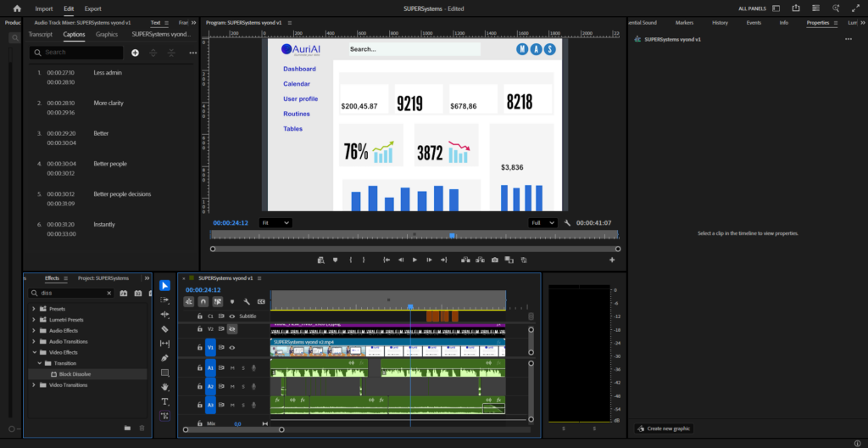Screen dimensions: 868x448
Task: Collapse the Video Effects folder
Action: tap(34, 352)
